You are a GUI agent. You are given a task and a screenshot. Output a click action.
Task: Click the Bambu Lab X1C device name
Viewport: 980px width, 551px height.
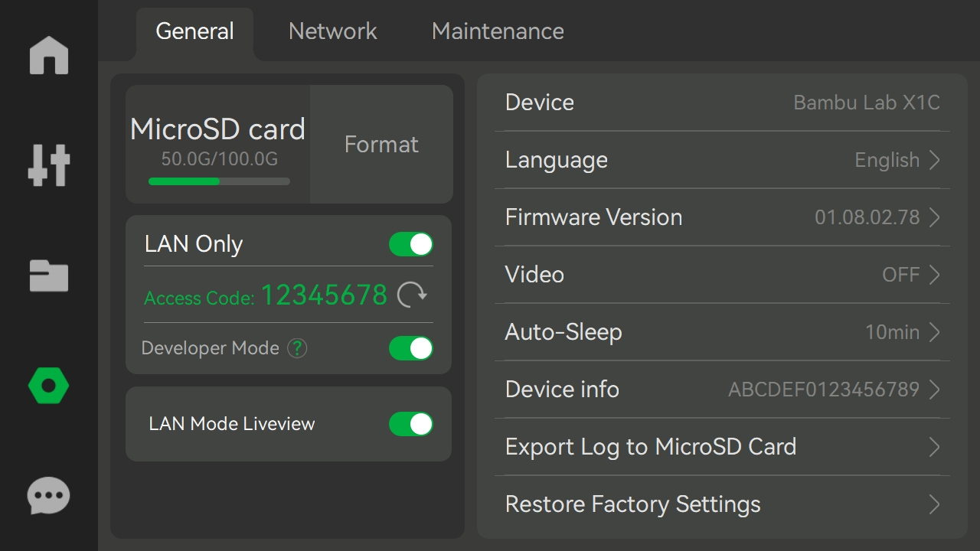tap(867, 103)
